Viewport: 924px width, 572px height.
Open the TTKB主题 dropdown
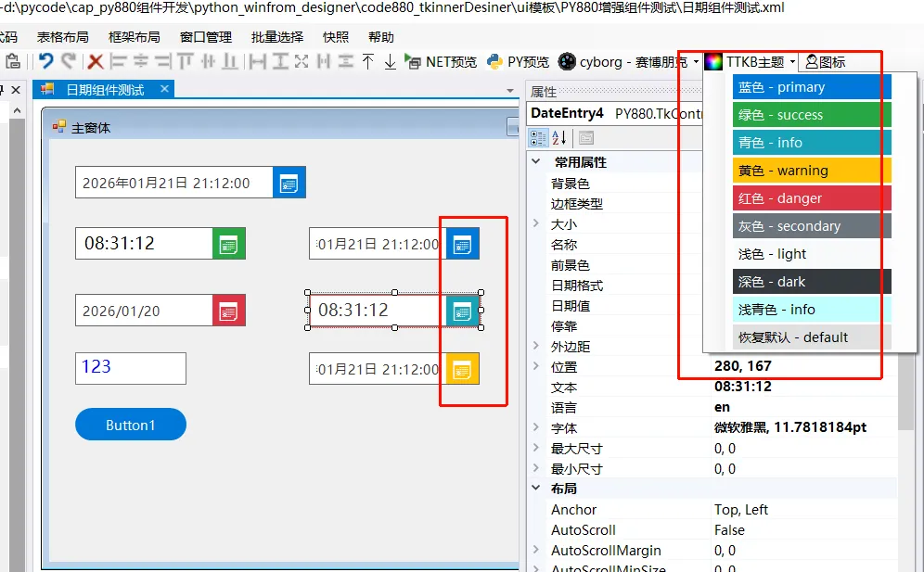click(751, 61)
